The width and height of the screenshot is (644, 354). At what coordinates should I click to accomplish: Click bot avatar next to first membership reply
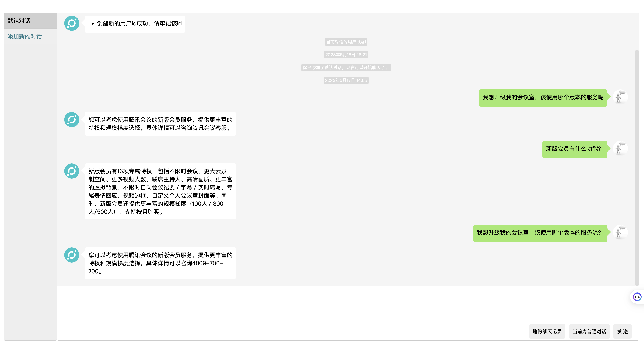click(72, 120)
